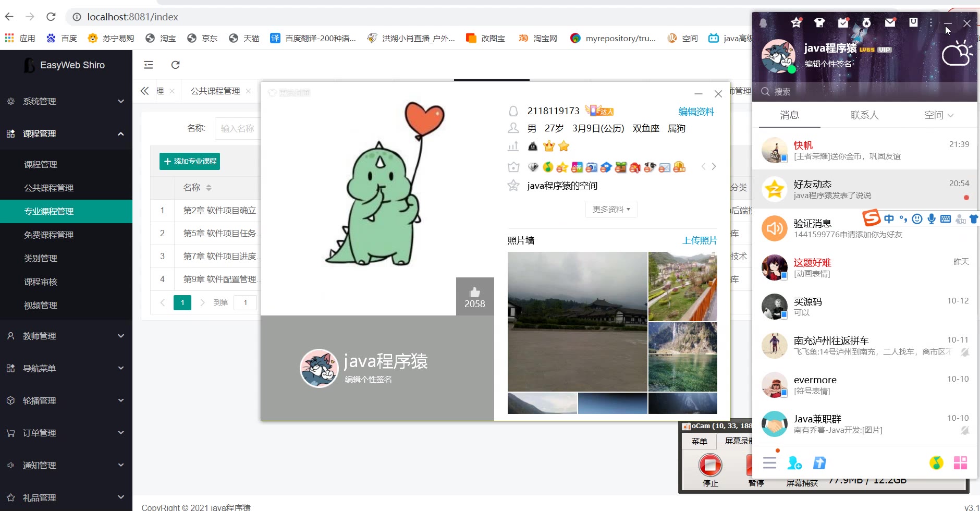980x511 pixels.
Task: Click the QQ 搜索 search box
Action: tap(865, 91)
